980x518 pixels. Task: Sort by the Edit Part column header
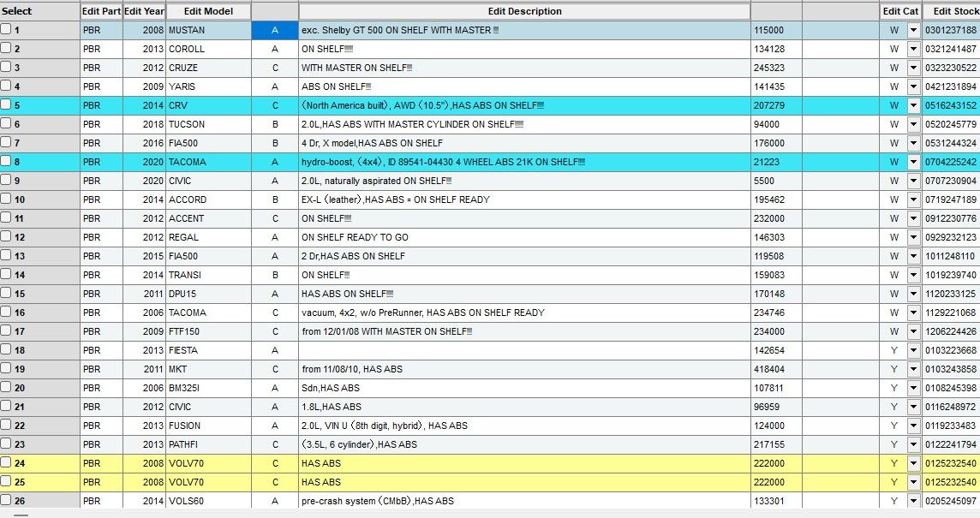coord(101,11)
